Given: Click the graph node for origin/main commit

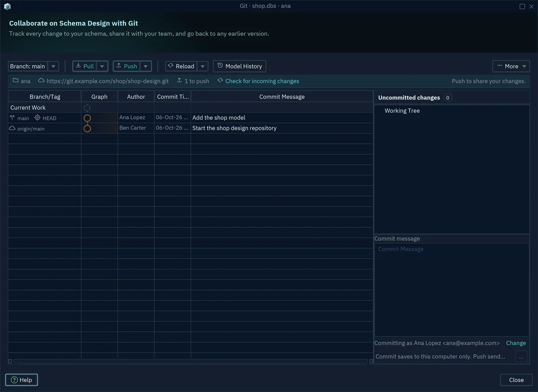Looking at the screenshot, I should 87,128.
